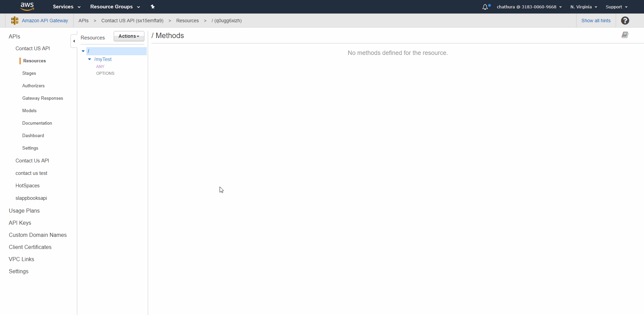Open Usage Plans
The image size is (644, 315).
coord(24,211)
